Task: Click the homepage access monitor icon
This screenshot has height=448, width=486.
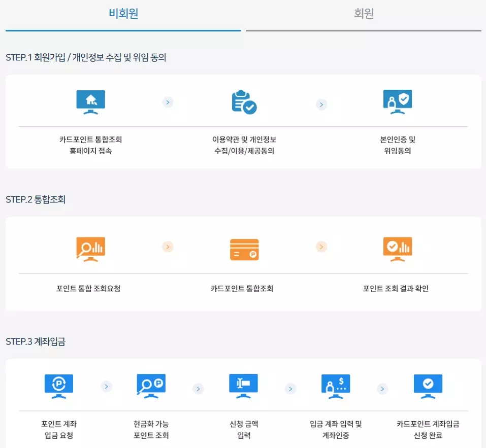Action: tap(91, 102)
